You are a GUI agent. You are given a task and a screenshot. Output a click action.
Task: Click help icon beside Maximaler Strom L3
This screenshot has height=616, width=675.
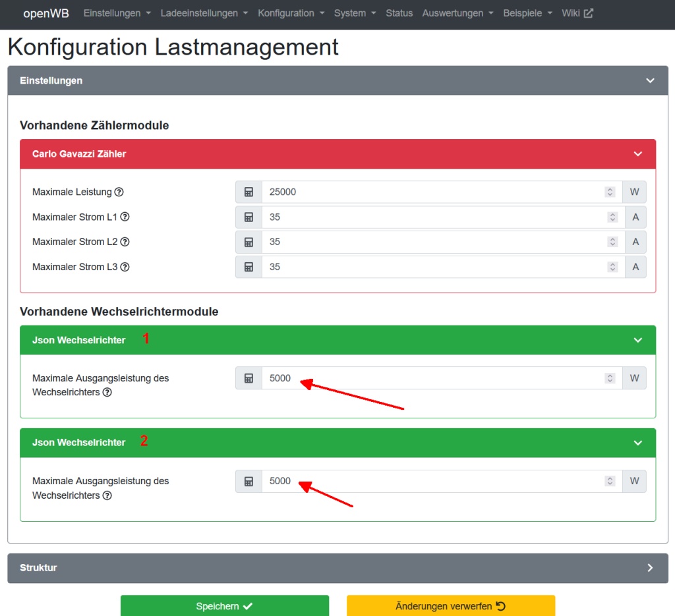[x=125, y=267]
